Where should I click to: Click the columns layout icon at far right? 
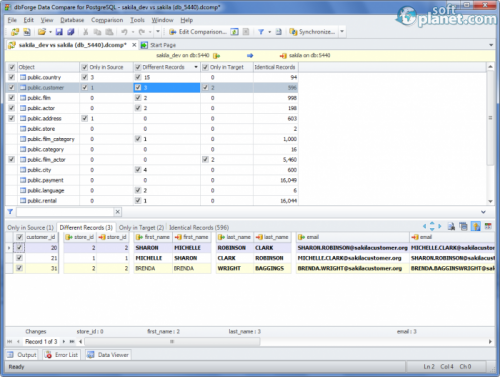pyautogui.click(x=488, y=226)
